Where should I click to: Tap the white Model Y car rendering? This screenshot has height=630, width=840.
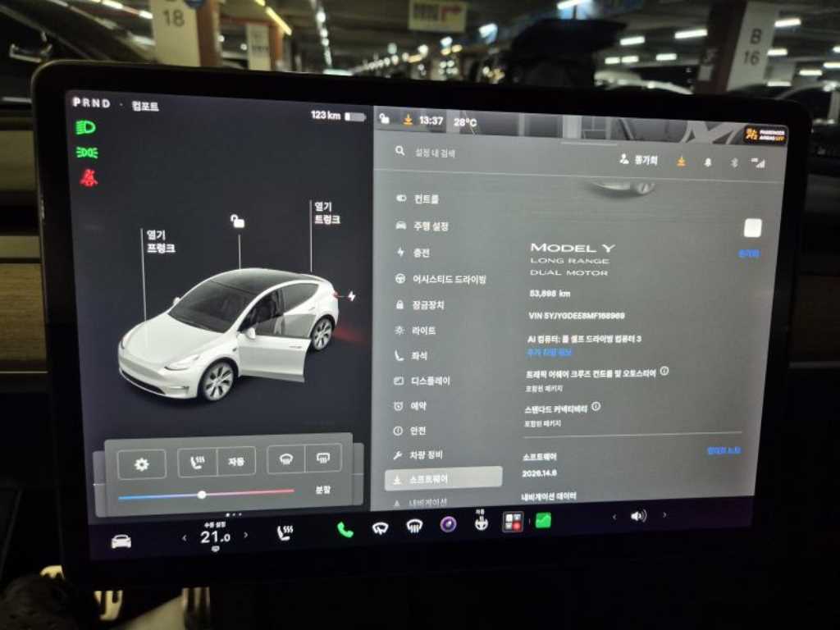pos(228,335)
